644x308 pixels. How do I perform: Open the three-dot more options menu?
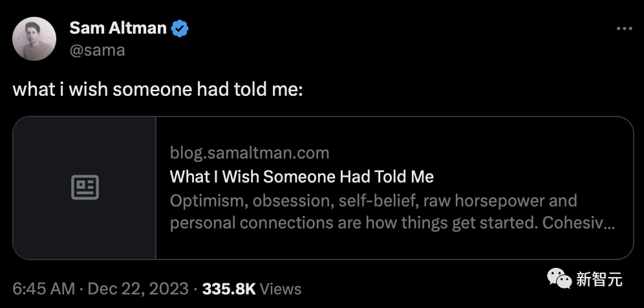pos(623,29)
